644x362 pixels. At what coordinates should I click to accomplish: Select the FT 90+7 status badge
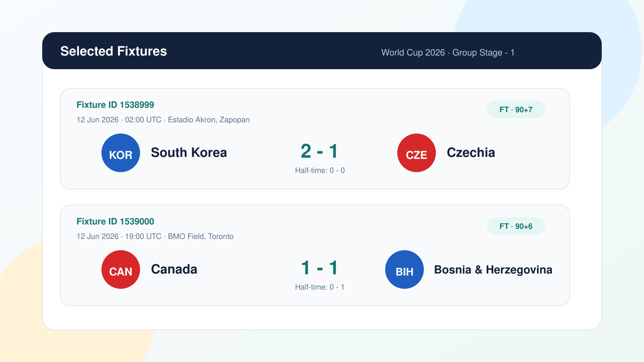pos(516,109)
